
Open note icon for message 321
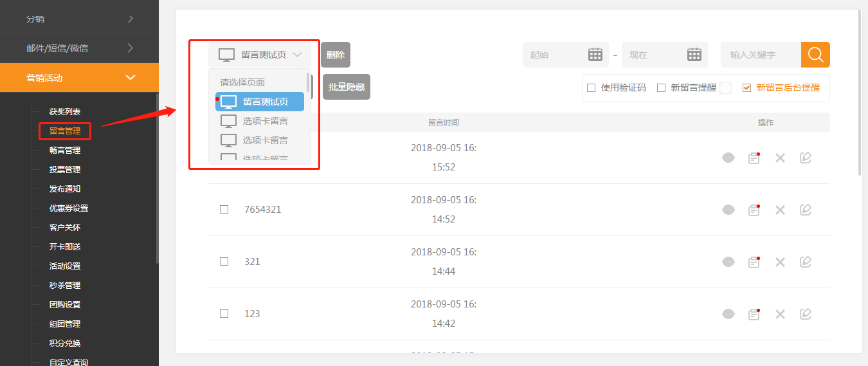click(x=754, y=262)
